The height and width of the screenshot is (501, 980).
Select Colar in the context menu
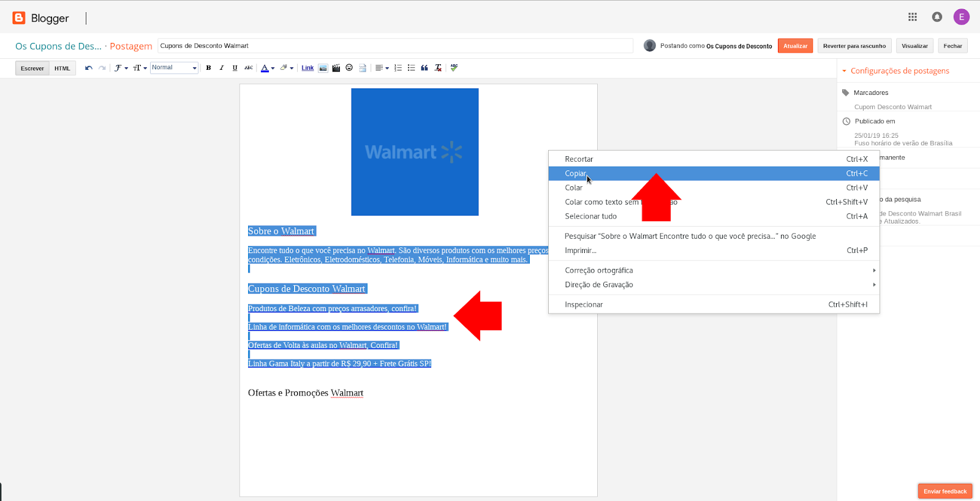(x=714, y=188)
